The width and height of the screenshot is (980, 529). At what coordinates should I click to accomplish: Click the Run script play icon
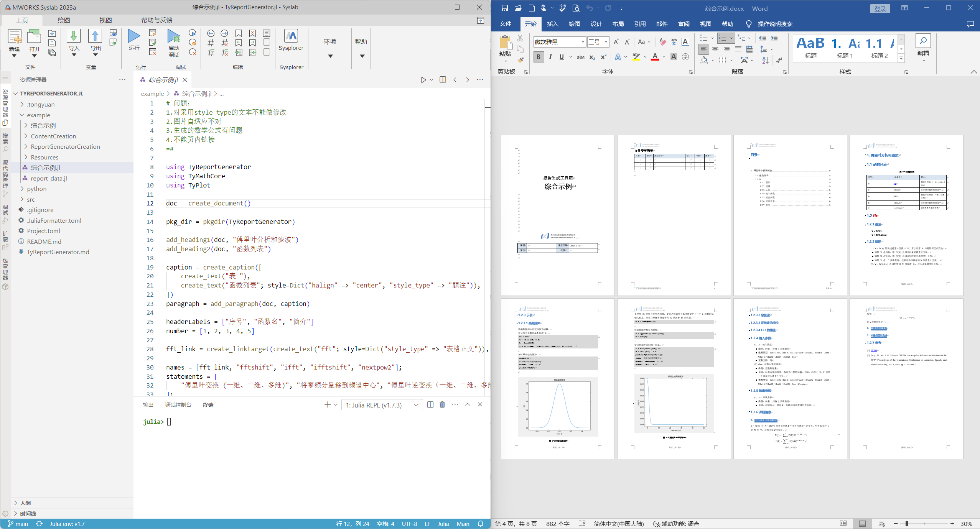pyautogui.click(x=134, y=36)
